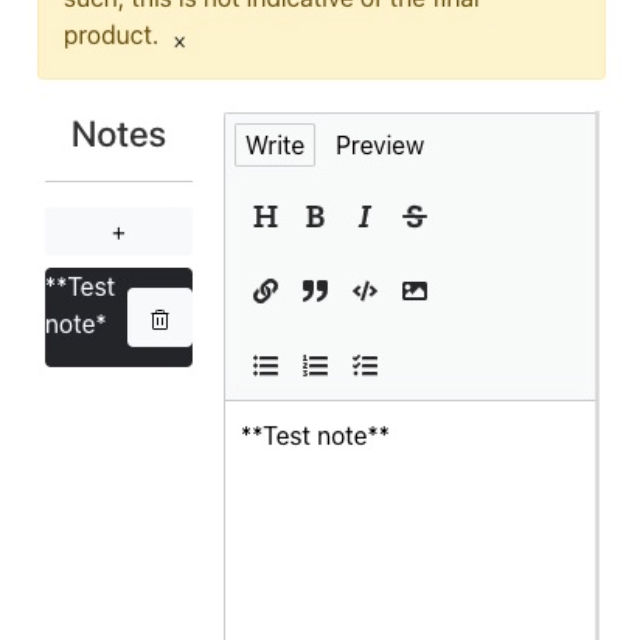Insert a heading with the H icon
640x640 pixels.
click(x=265, y=217)
